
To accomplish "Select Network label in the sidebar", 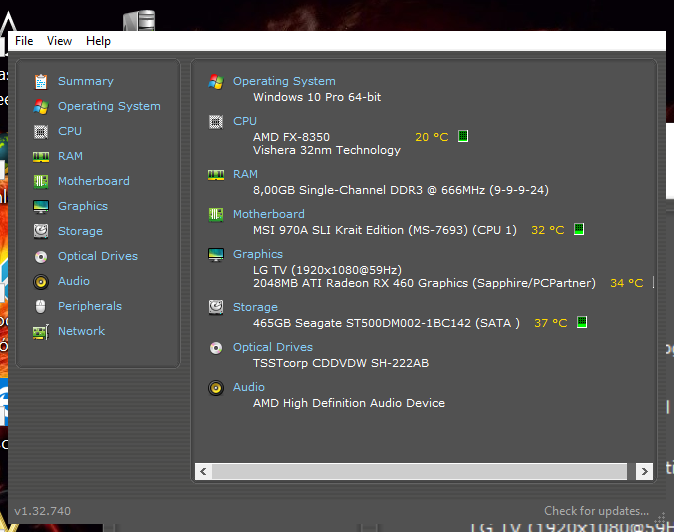I will point(82,331).
